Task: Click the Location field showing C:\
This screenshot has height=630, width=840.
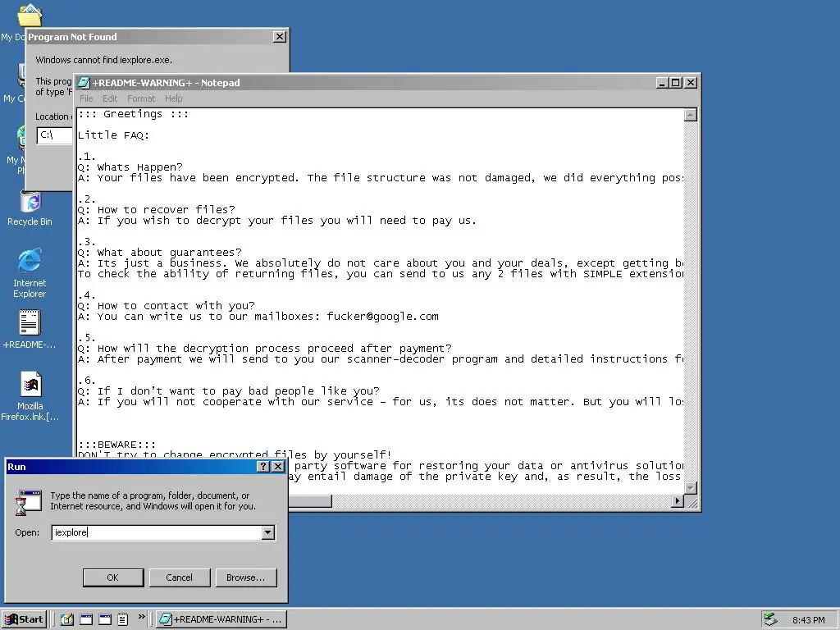Action: (55, 135)
